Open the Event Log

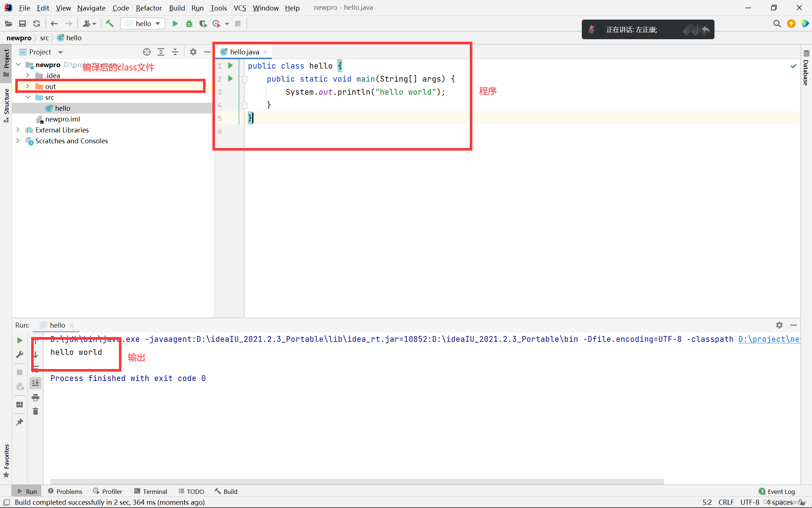tap(776, 491)
